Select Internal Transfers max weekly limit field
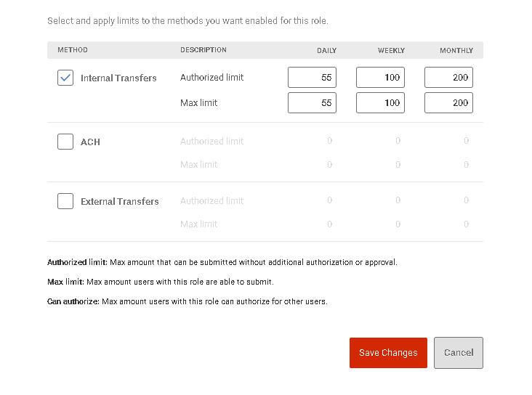Viewport: 532px width, 395px height. (x=380, y=102)
